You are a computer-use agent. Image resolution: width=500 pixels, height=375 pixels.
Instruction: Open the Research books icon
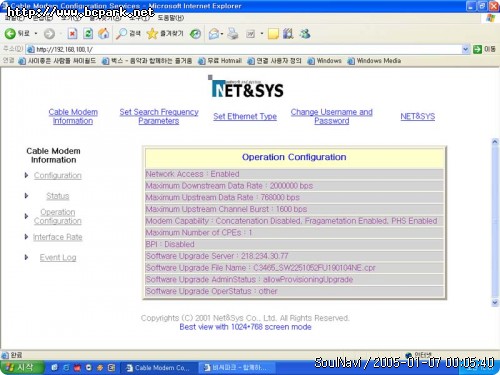pos(288,34)
